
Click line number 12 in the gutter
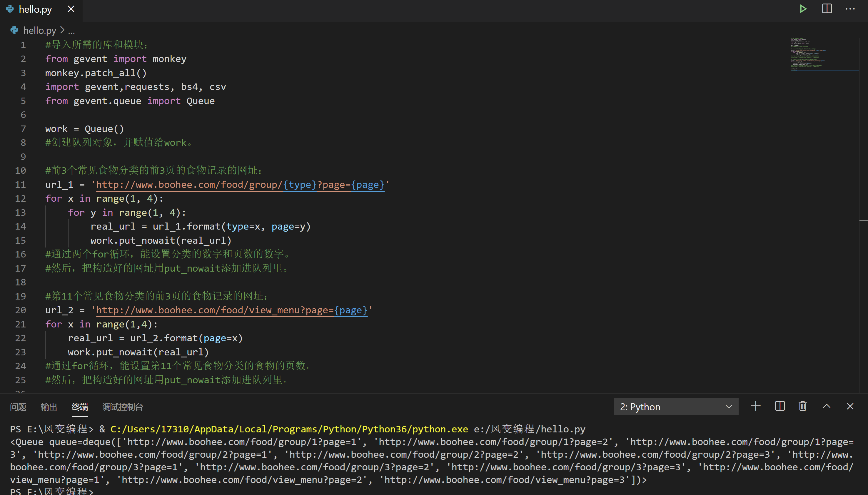[20, 198]
